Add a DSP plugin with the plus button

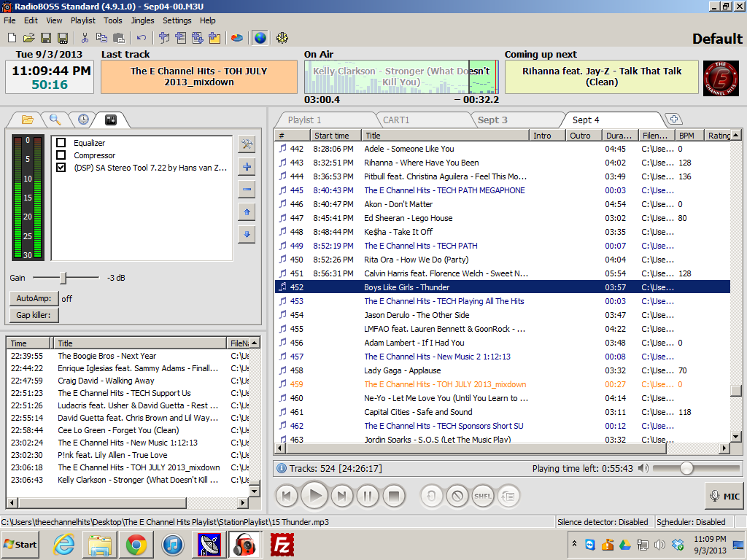[x=247, y=167]
